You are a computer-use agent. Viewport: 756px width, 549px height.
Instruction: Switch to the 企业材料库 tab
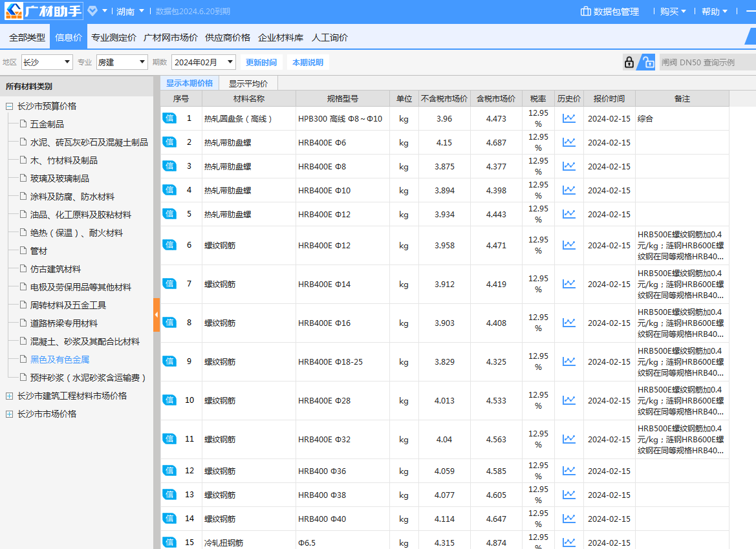(281, 38)
